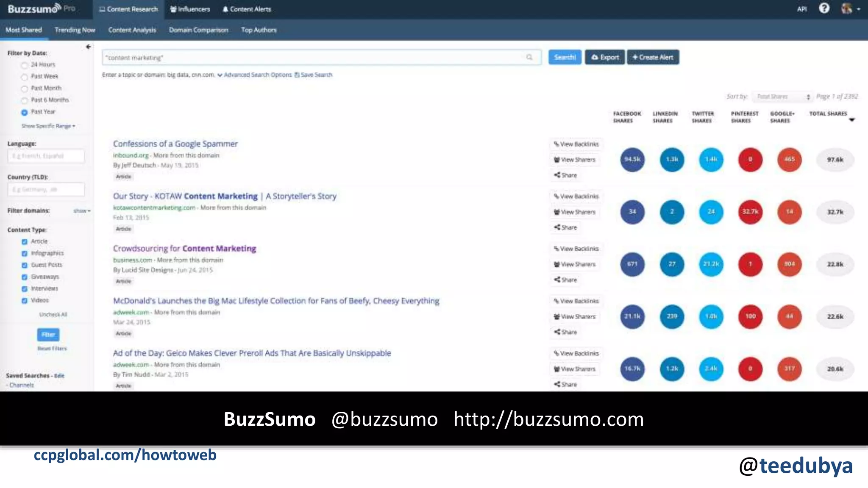Click the blue Search button
The width and height of the screenshot is (868, 488).
pyautogui.click(x=565, y=57)
